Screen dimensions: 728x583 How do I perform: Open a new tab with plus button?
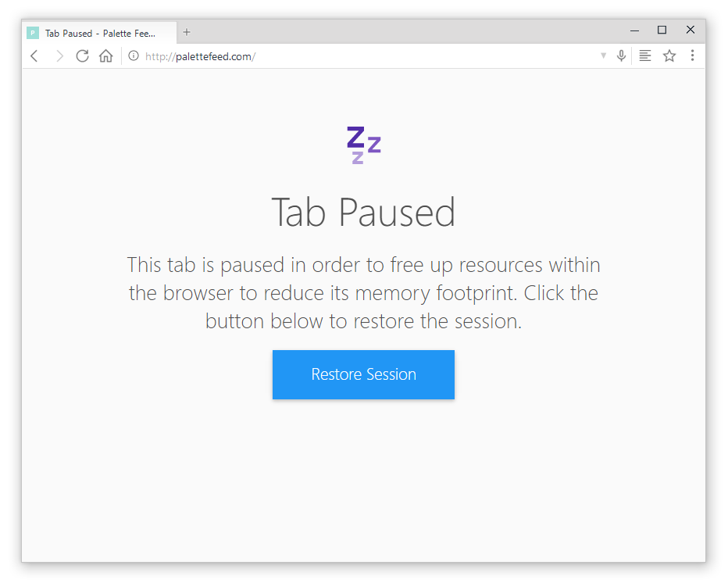pos(187,32)
